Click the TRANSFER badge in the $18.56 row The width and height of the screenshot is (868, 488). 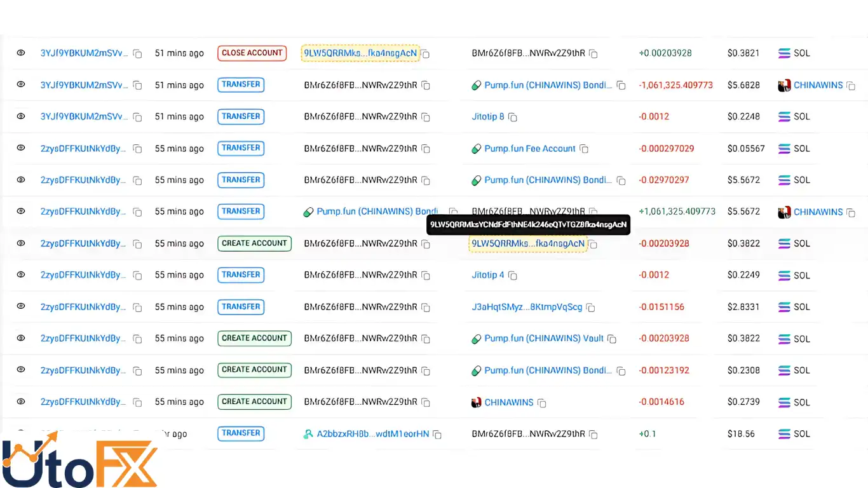(x=241, y=433)
